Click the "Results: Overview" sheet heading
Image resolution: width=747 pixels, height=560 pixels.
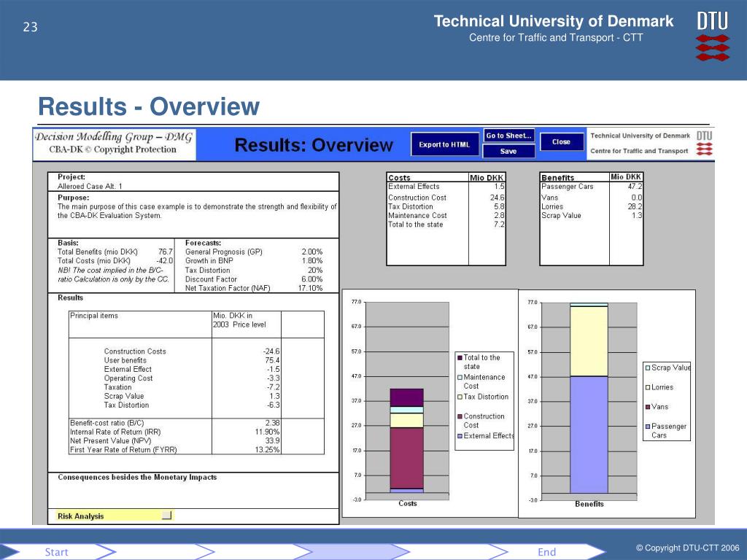coord(314,145)
